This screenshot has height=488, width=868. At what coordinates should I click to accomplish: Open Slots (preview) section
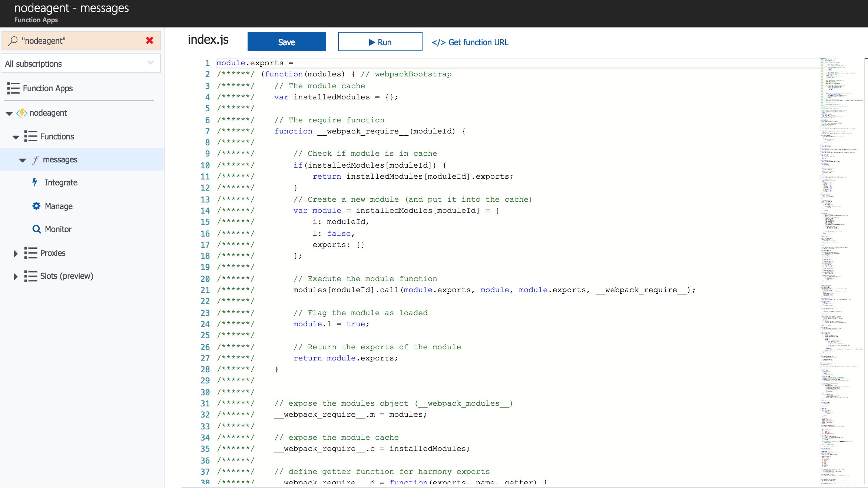click(x=67, y=276)
